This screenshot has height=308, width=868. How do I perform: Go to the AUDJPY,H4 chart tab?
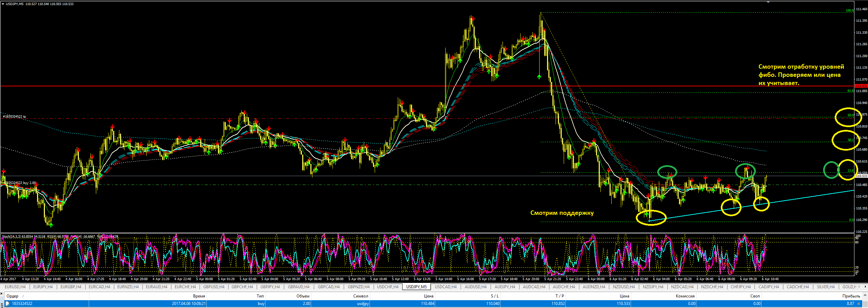tap(505, 287)
